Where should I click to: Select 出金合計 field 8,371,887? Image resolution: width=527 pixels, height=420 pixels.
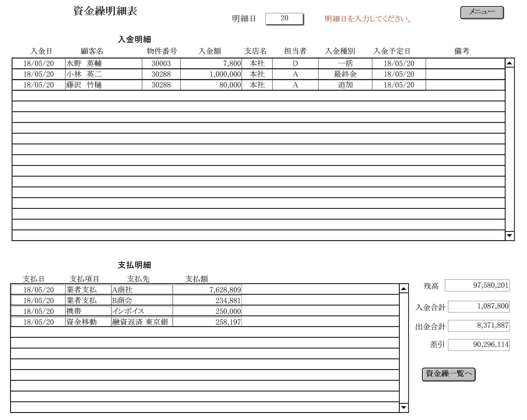(x=478, y=326)
